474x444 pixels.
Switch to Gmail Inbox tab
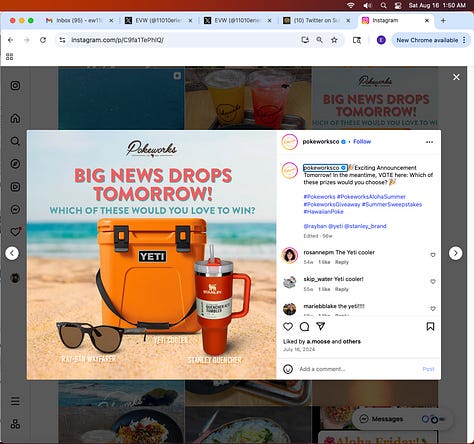click(79, 20)
